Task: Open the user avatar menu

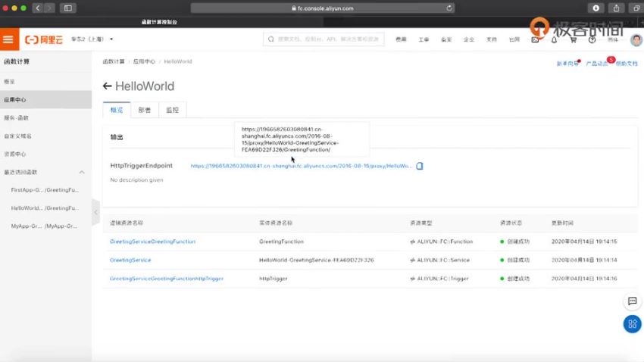Action: (x=636, y=40)
